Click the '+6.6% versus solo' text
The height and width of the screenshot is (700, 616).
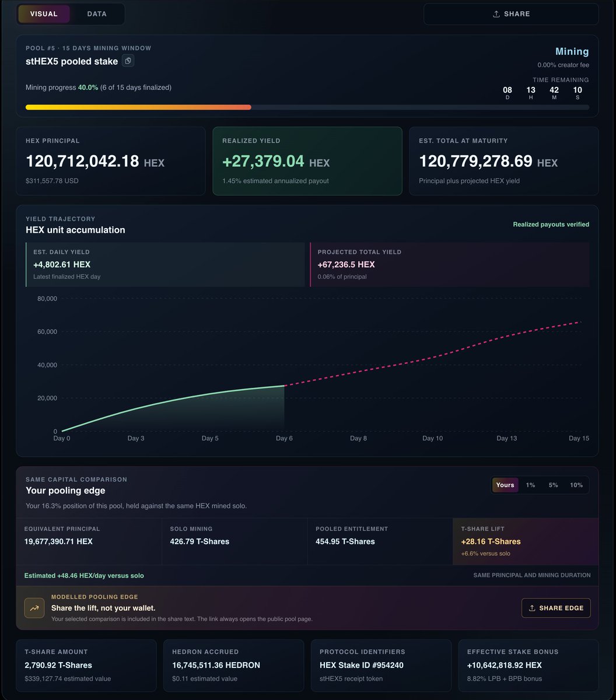[485, 554]
